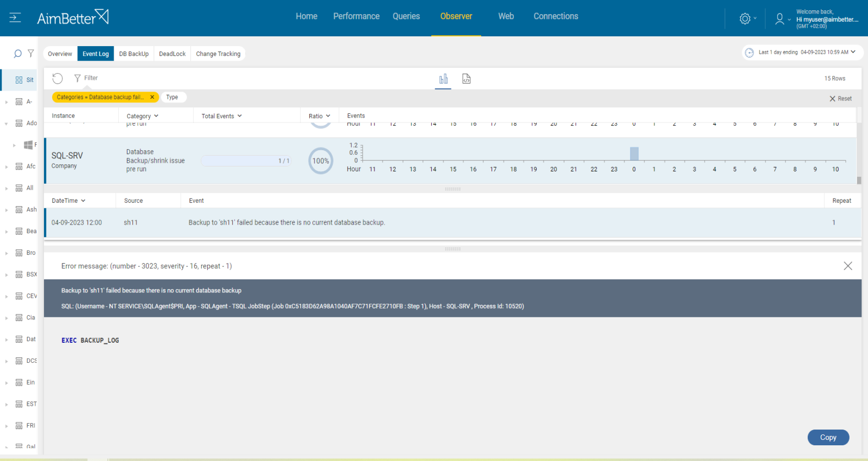Click the instance list vertical scrollbar
The image size is (868, 461).
coord(859,181)
